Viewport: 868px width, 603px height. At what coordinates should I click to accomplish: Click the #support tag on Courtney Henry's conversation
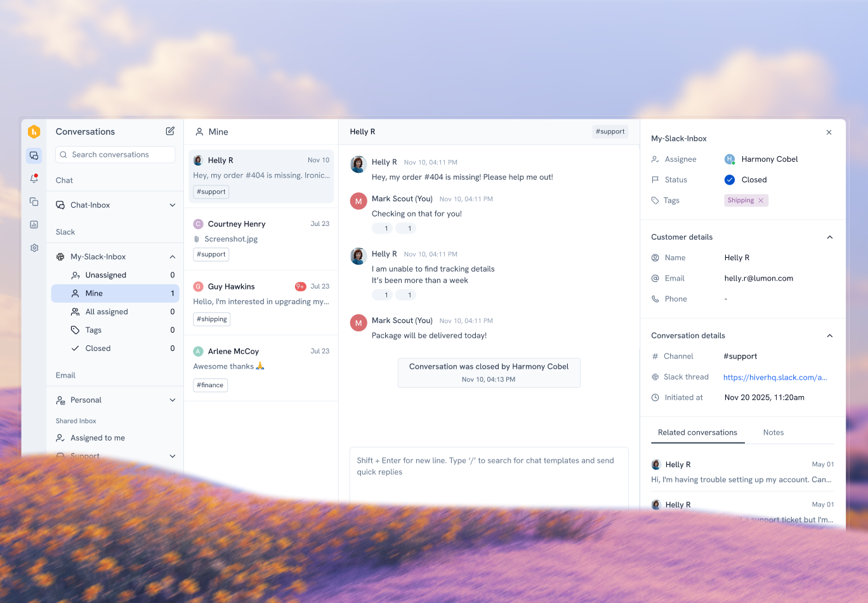[211, 255]
